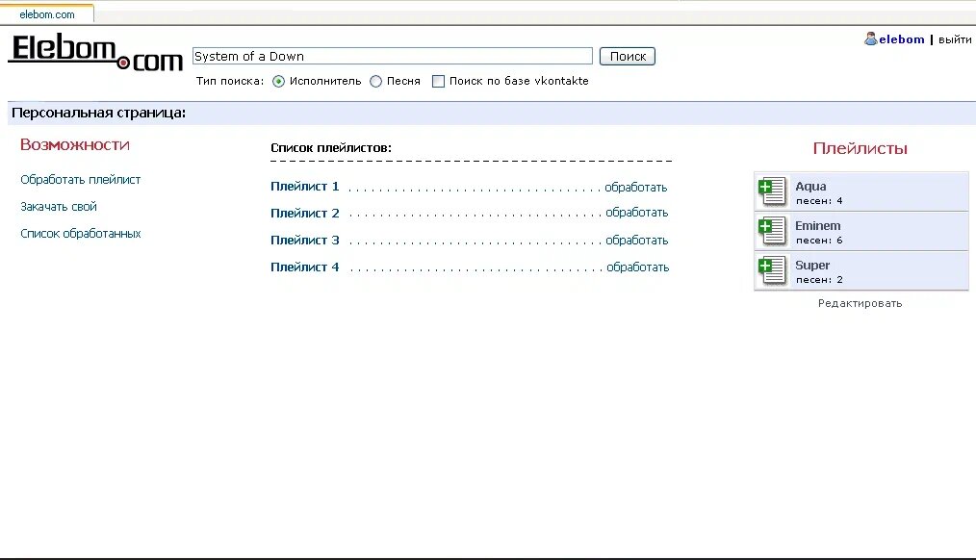976x560 pixels.
Task: Open the Super playlist
Action: click(x=812, y=266)
